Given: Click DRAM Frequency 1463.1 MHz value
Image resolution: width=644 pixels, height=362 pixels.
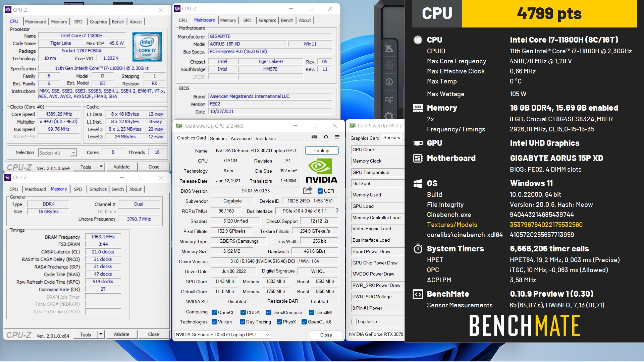Looking at the screenshot, I should click(103, 237).
